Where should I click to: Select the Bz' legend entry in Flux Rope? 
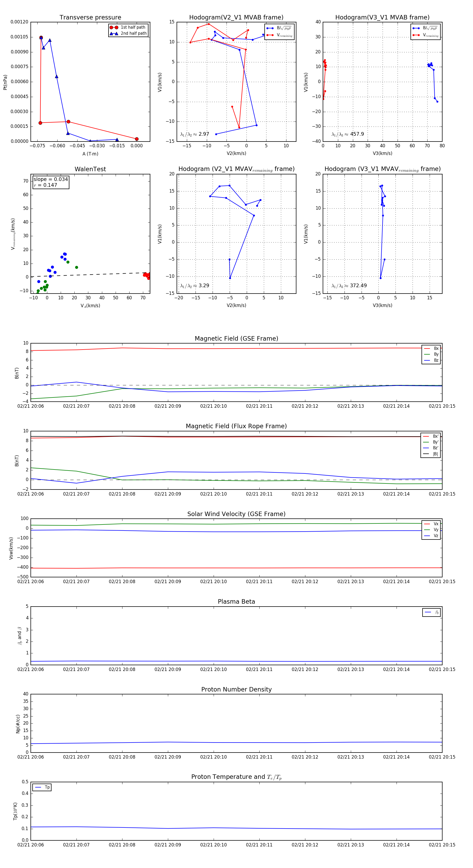[431, 448]
